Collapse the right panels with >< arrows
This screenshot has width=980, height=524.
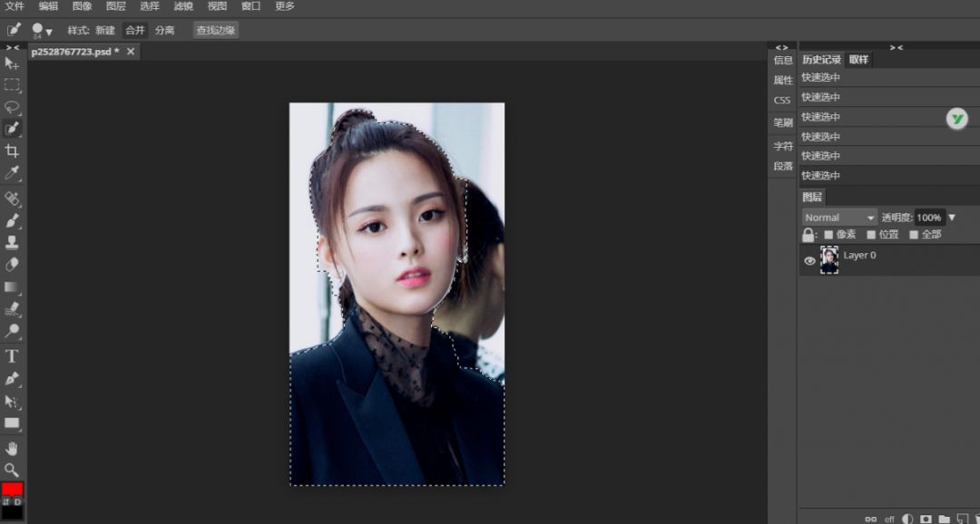897,47
